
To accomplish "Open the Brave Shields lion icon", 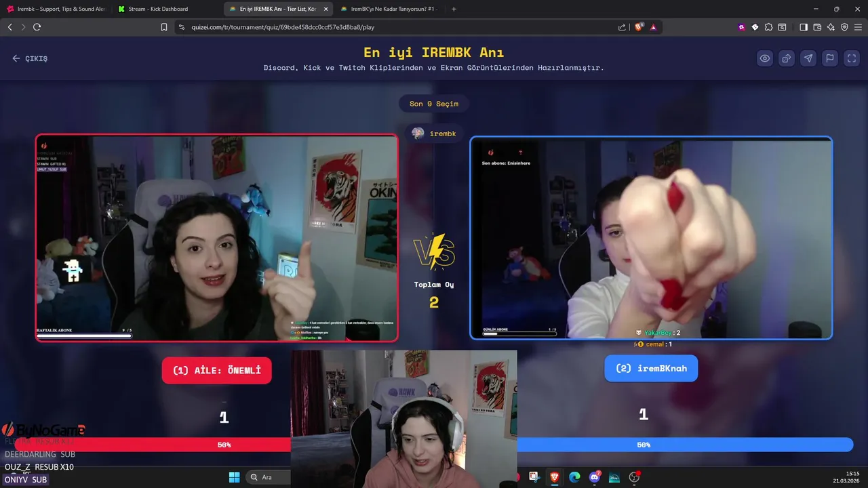I will tap(639, 27).
